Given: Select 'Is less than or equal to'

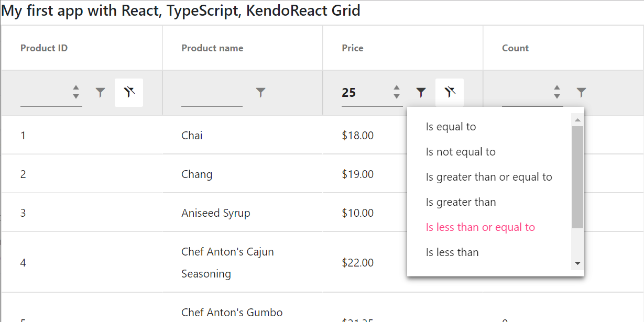Looking at the screenshot, I should tap(481, 227).
